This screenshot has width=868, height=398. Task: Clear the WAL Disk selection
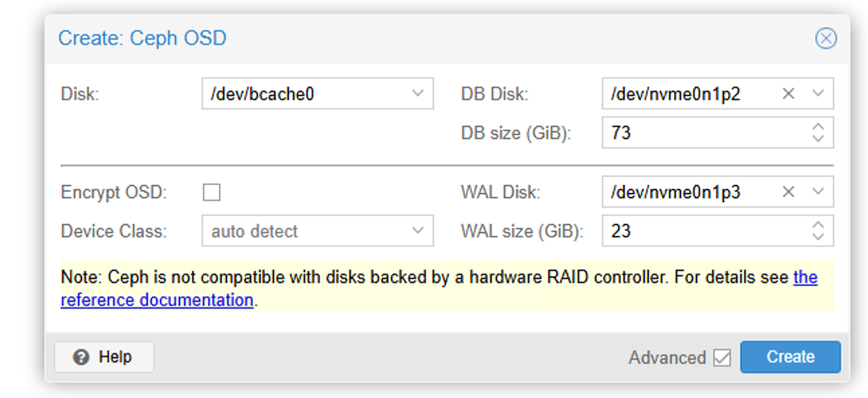click(x=789, y=192)
